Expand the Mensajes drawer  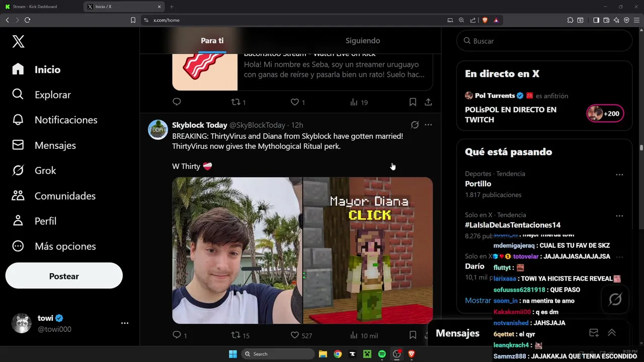point(612,333)
